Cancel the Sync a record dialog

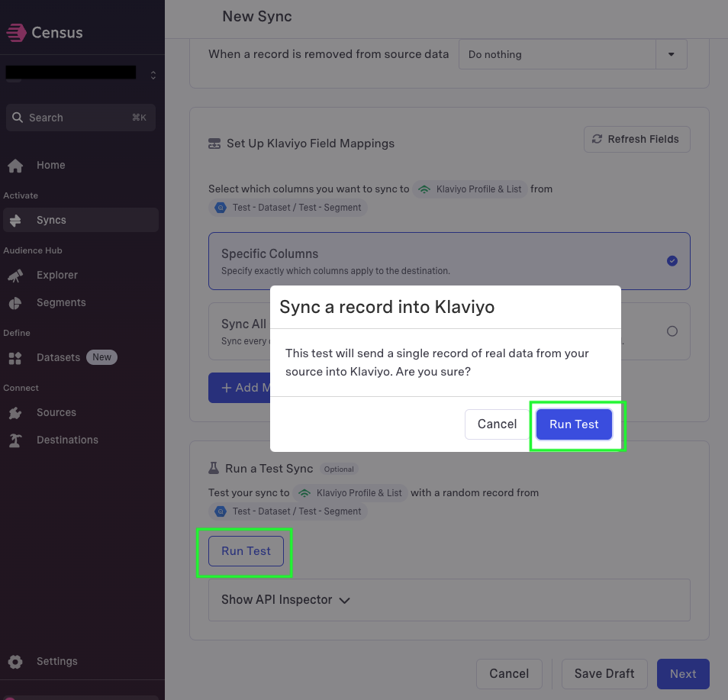[x=497, y=424]
